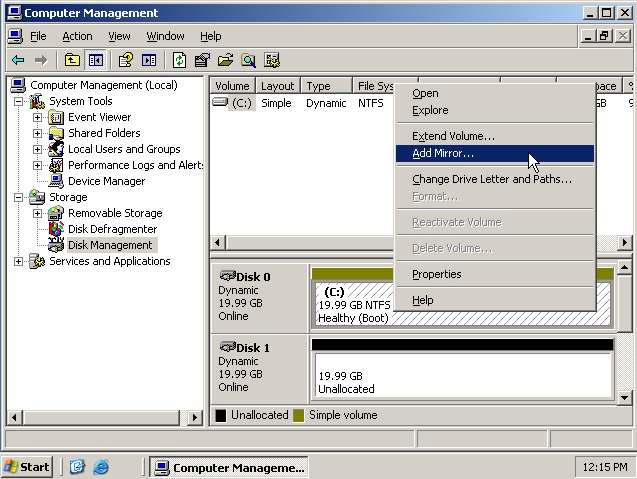Click the Event Viewer icon in tree
This screenshot has height=479, width=637.
pos(56,117)
